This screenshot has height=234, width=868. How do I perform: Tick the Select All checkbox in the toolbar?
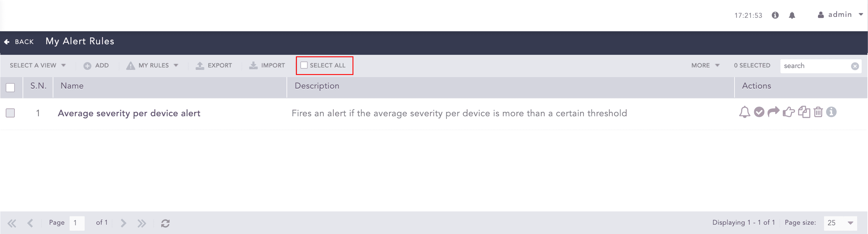(x=304, y=65)
